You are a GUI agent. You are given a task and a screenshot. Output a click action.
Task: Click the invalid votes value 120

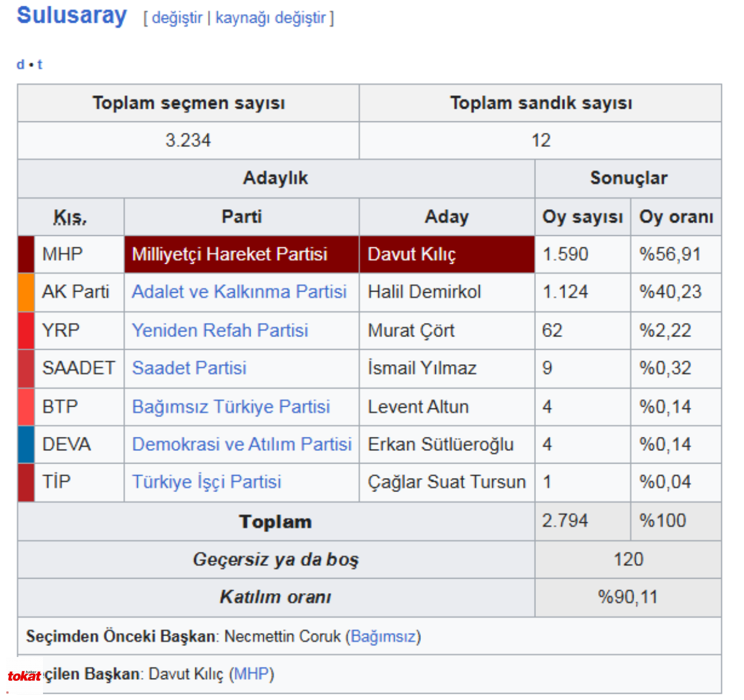[x=628, y=559]
